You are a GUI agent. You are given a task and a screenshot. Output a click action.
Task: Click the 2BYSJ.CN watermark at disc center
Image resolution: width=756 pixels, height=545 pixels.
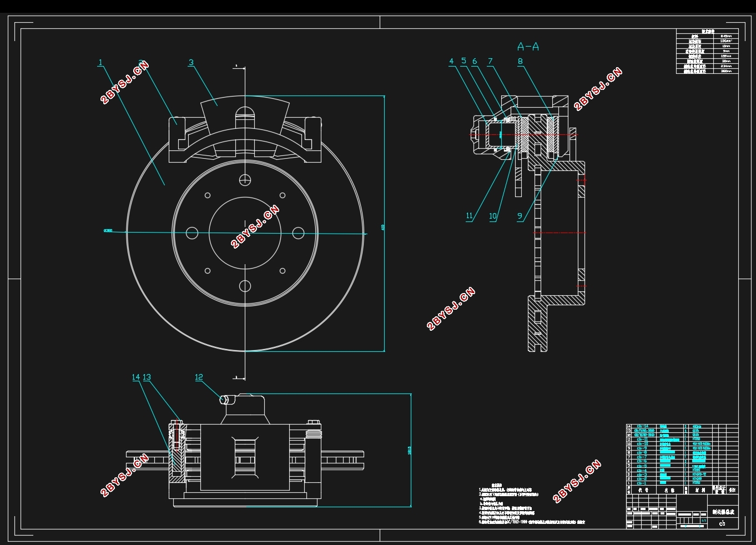(x=255, y=226)
